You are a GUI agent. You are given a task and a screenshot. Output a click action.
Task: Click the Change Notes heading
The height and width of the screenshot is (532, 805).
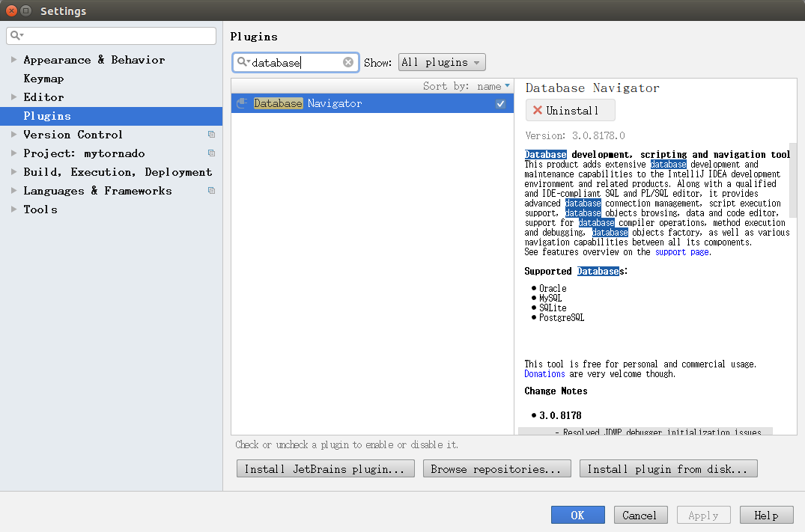(x=556, y=391)
